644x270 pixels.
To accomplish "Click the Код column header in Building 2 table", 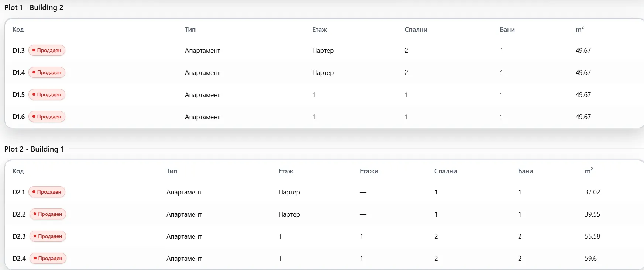I will click(x=18, y=30).
